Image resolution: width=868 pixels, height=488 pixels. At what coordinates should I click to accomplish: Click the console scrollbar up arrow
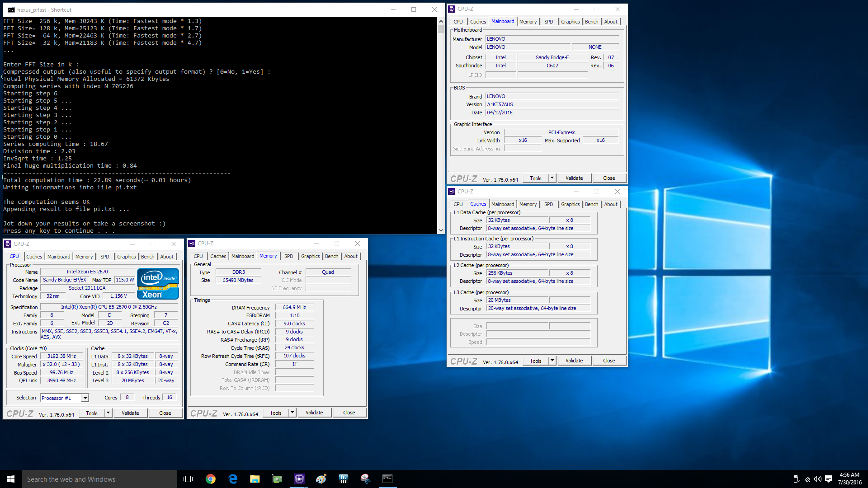(441, 21)
